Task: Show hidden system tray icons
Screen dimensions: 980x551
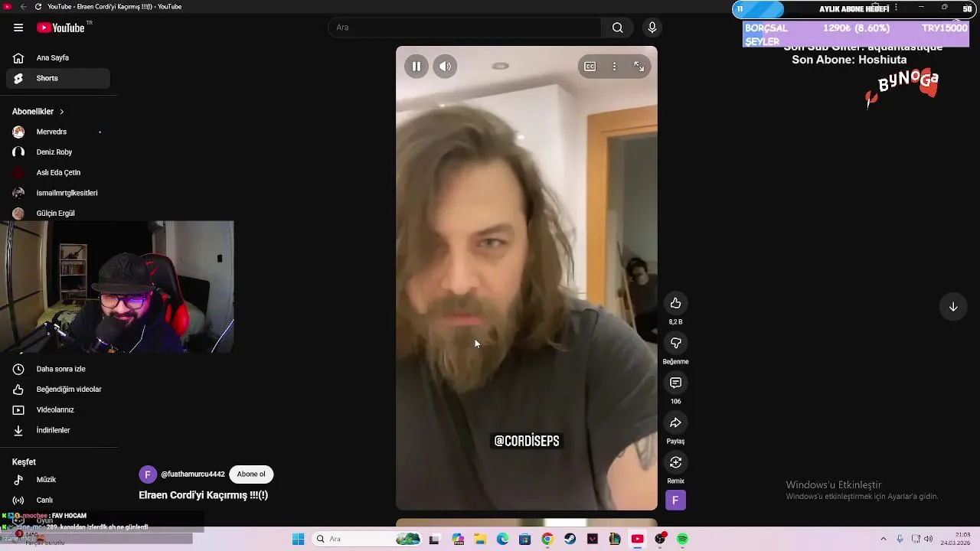Action: 883,540
